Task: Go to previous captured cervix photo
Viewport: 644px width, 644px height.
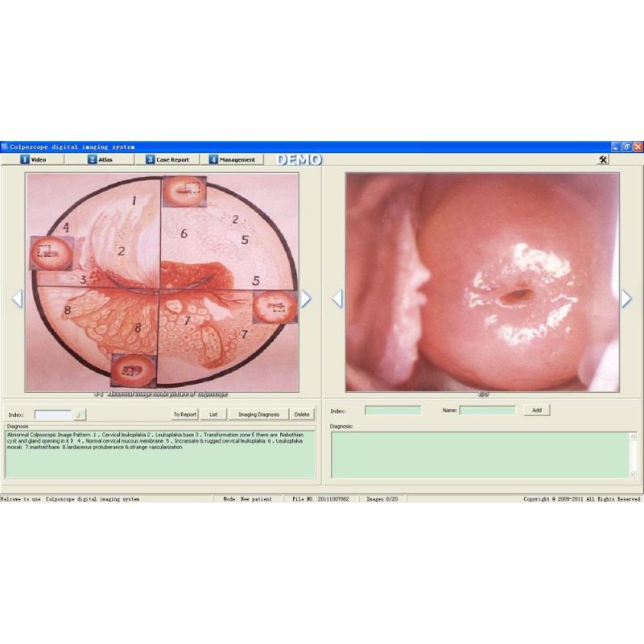Action: coord(337,299)
